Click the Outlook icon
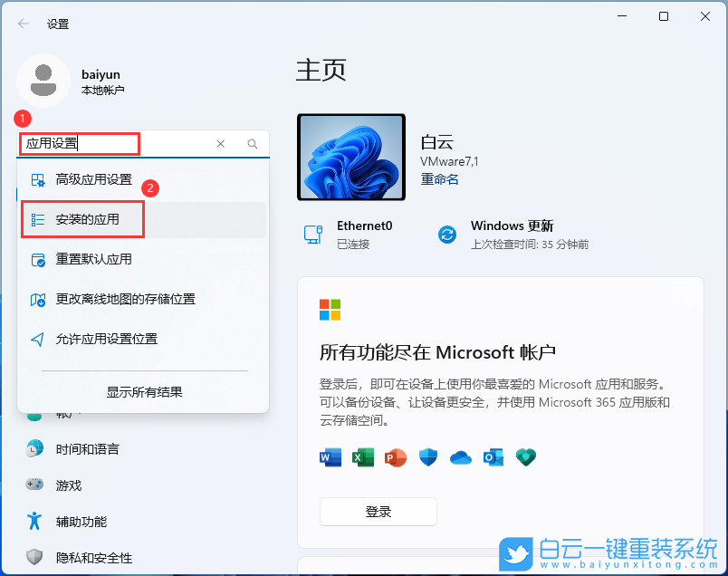The height and width of the screenshot is (576, 728). click(x=493, y=457)
